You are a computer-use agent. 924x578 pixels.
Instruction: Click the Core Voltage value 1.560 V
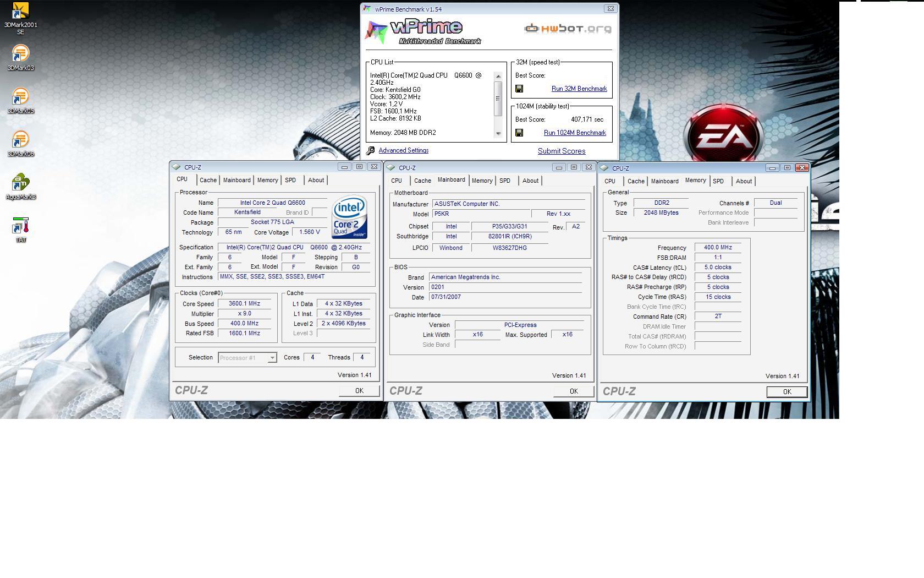pos(310,232)
